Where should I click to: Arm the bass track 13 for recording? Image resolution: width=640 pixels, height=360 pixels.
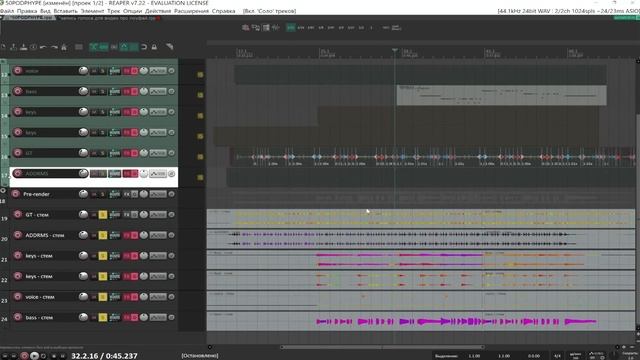18,91
